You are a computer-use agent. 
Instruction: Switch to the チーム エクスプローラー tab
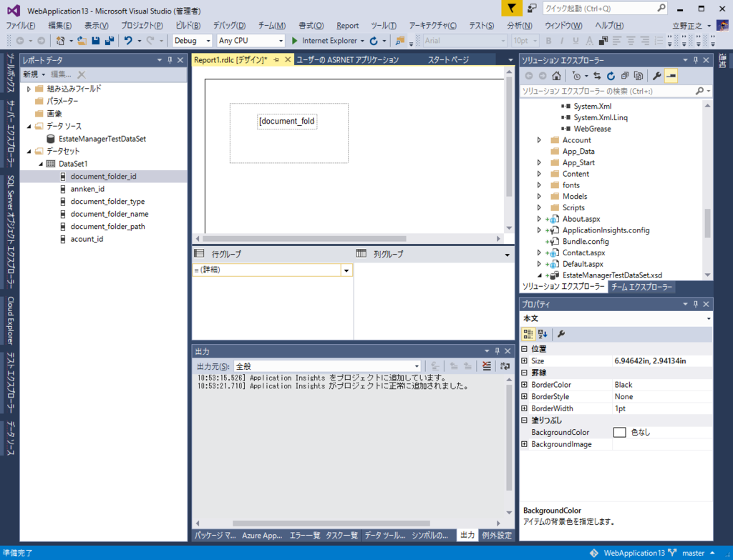641,287
